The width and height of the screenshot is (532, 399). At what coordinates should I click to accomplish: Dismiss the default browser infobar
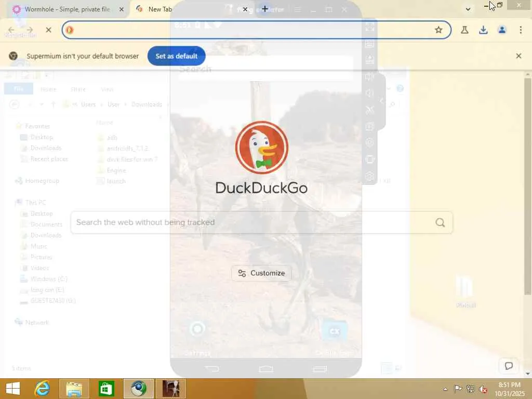(518, 56)
